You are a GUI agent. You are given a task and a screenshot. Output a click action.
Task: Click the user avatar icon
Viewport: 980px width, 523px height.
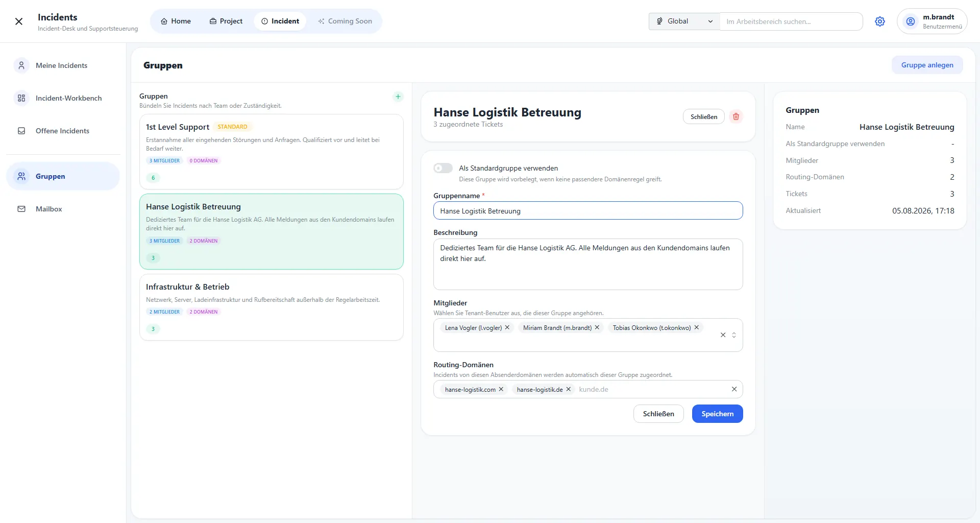910,21
